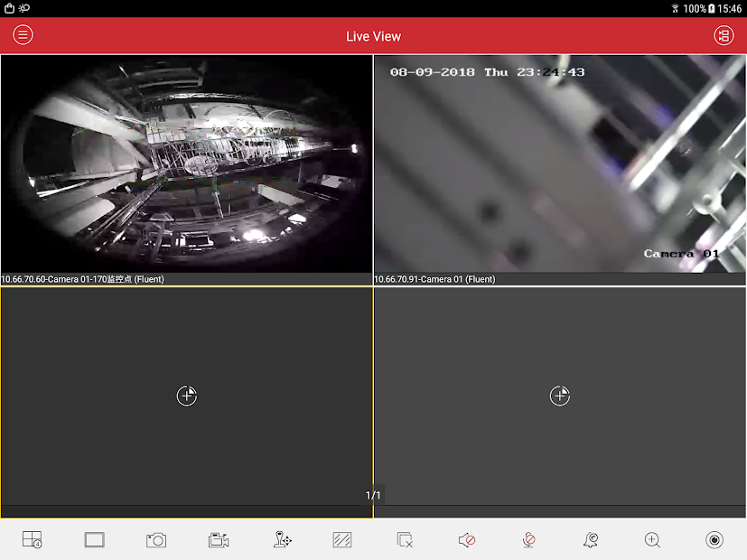Close all live view windows

click(x=404, y=539)
